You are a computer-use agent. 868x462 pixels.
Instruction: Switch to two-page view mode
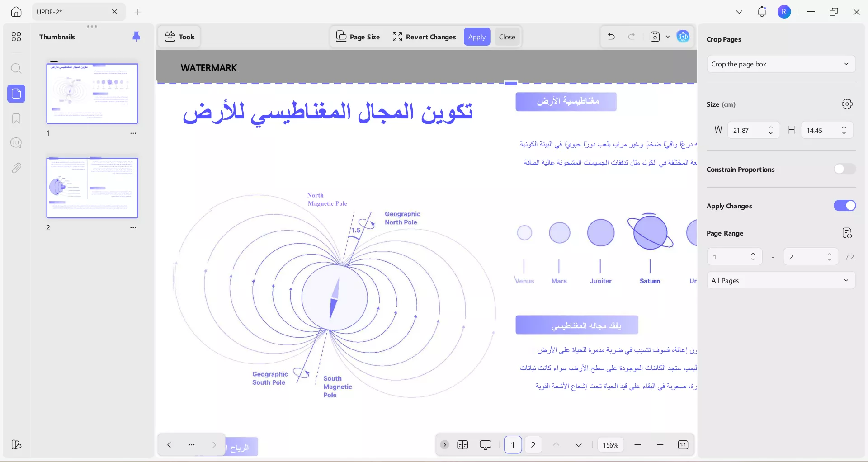pos(463,445)
